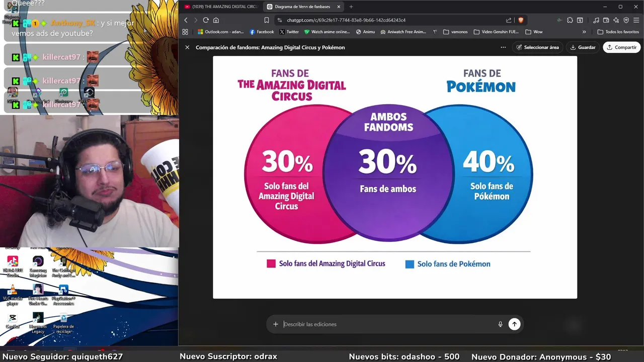644x362 pixels.
Task: Expand the Wow bookmarks folder
Action: click(x=534, y=32)
